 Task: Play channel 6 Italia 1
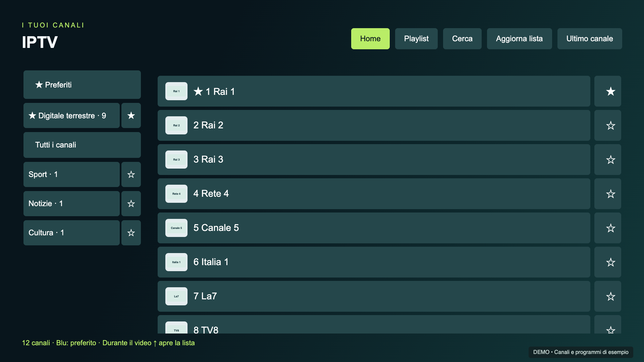point(374,262)
